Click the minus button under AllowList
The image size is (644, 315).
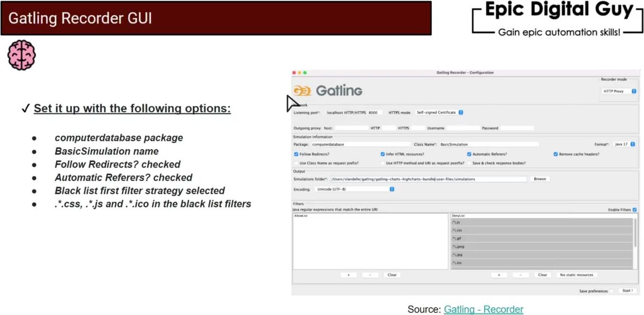point(370,275)
